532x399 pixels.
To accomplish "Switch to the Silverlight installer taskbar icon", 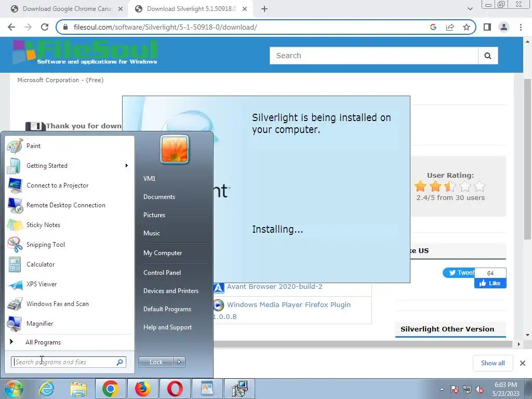I will click(240, 389).
